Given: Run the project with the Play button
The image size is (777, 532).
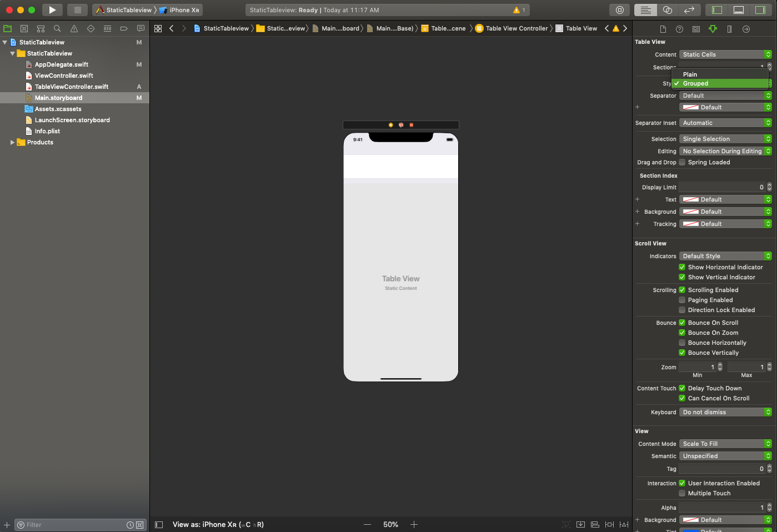Looking at the screenshot, I should pos(52,10).
